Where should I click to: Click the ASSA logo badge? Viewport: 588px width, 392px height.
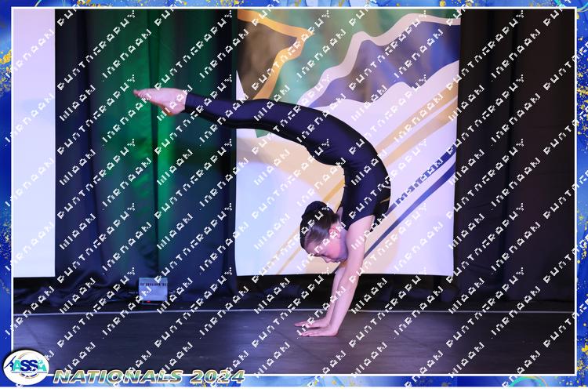click(26, 367)
